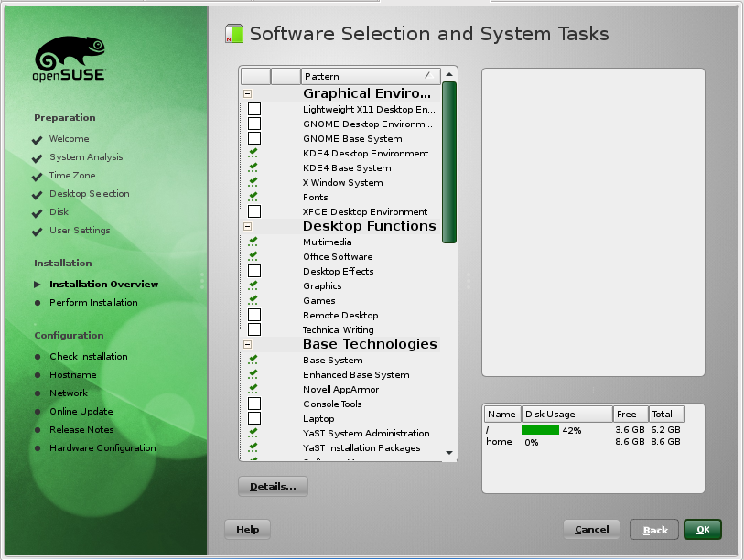Select the Novell AppArmor pattern row
744x560 pixels.
pyautogui.click(x=340, y=389)
